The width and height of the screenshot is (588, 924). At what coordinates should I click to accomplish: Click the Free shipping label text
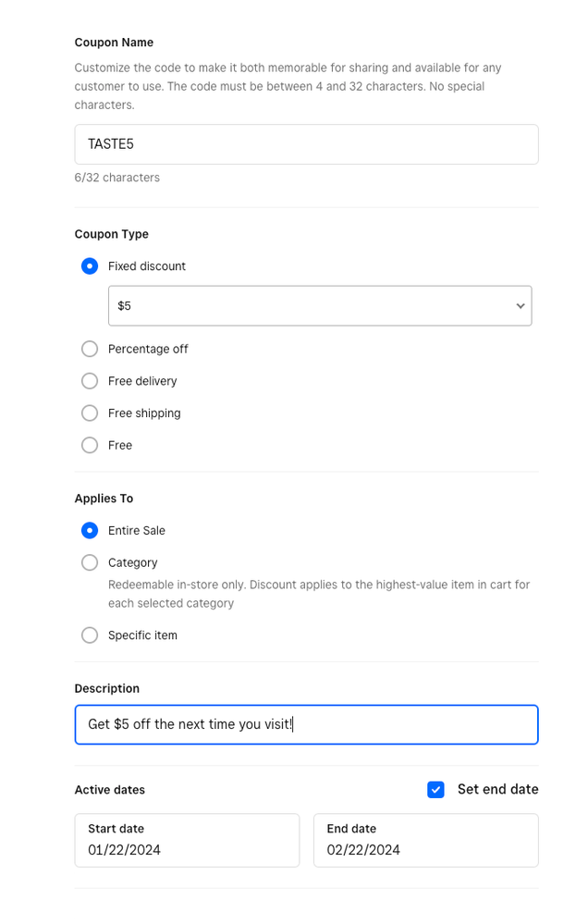pos(144,413)
